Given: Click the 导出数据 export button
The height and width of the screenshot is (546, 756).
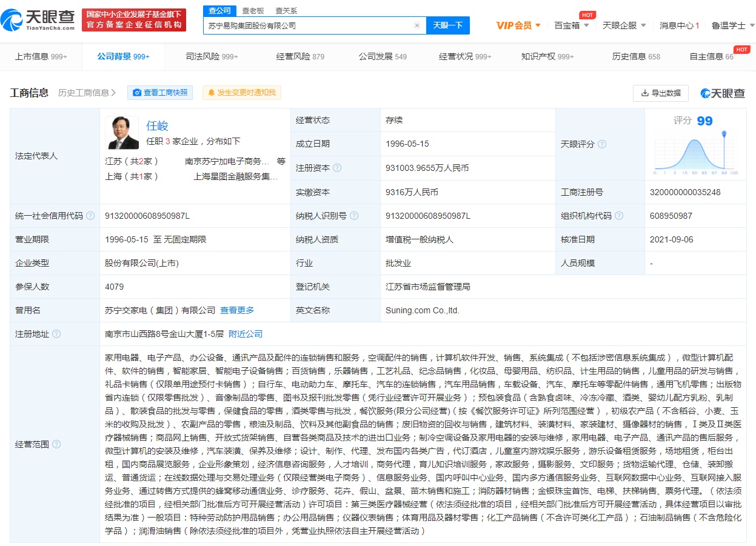Looking at the screenshot, I should [660, 93].
